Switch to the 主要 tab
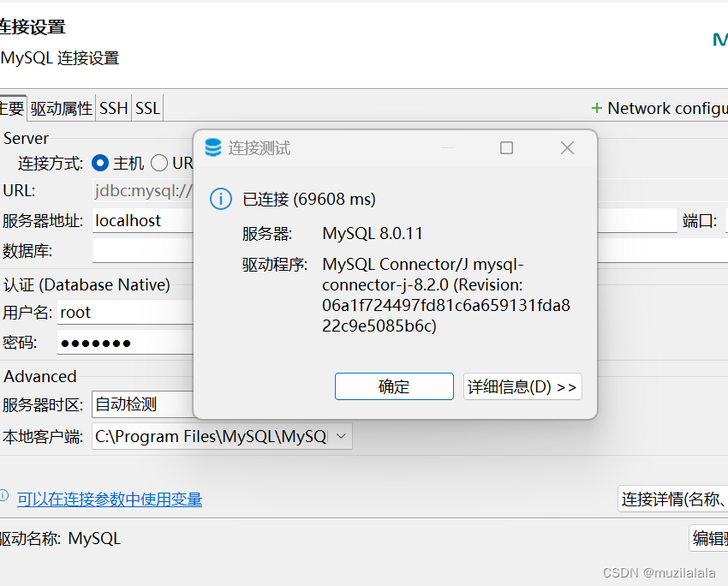Screen dimensions: 728x586 [10, 107]
